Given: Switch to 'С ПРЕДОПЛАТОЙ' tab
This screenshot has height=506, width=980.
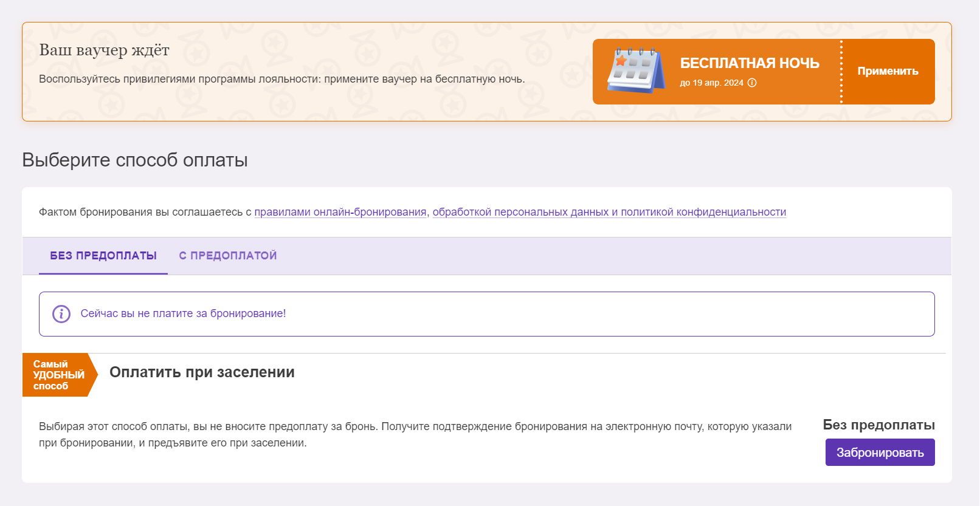Looking at the screenshot, I should [228, 256].
